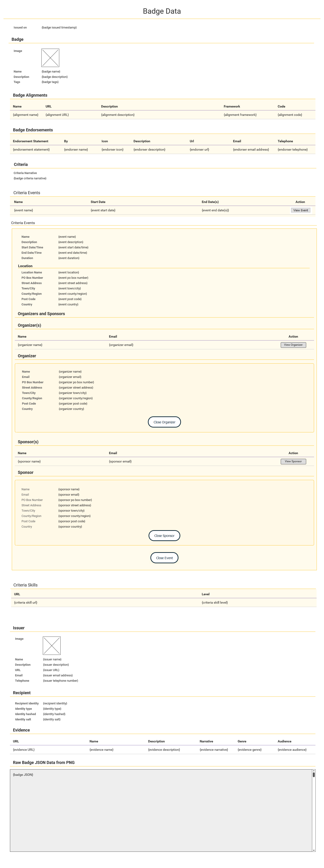This screenshot has height=868, width=324.
Task: Click the {badge criteria narrative} text
Action: pos(30,178)
